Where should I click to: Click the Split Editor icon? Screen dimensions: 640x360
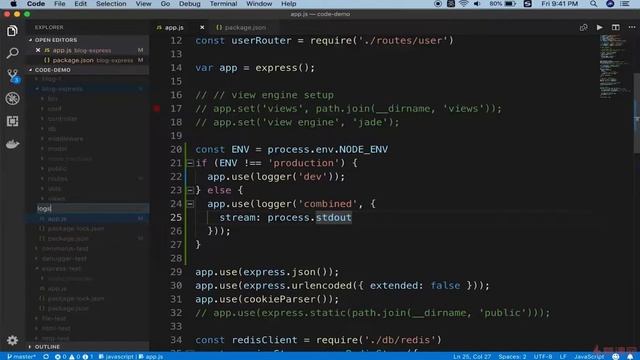[x=616, y=27]
